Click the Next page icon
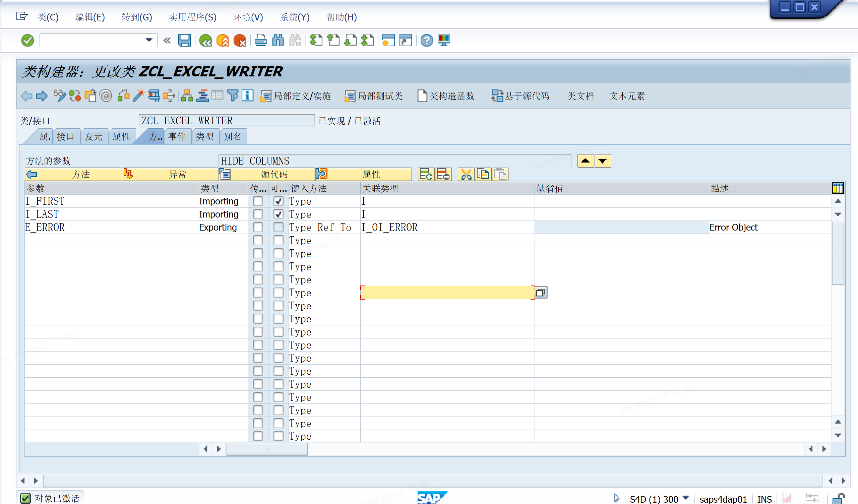This screenshot has width=858, height=504. point(350,41)
